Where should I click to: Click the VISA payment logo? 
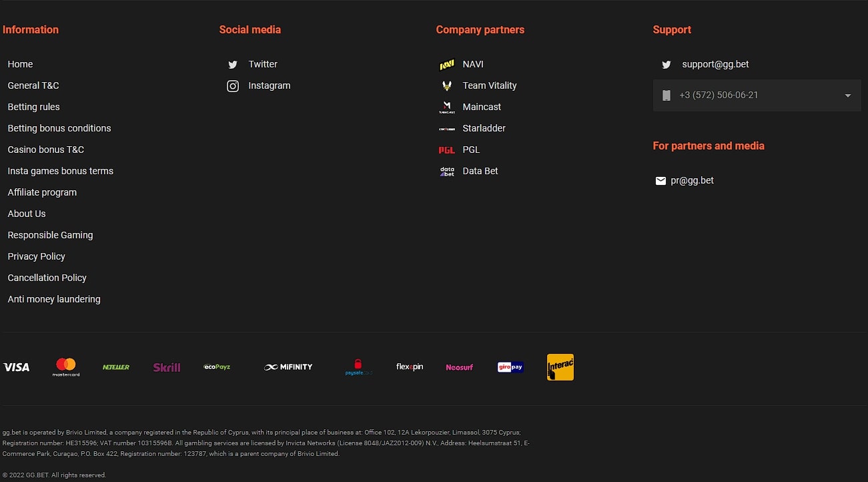pyautogui.click(x=16, y=367)
